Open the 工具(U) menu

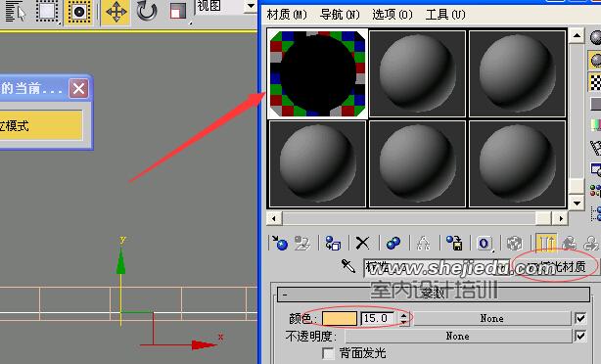click(445, 15)
